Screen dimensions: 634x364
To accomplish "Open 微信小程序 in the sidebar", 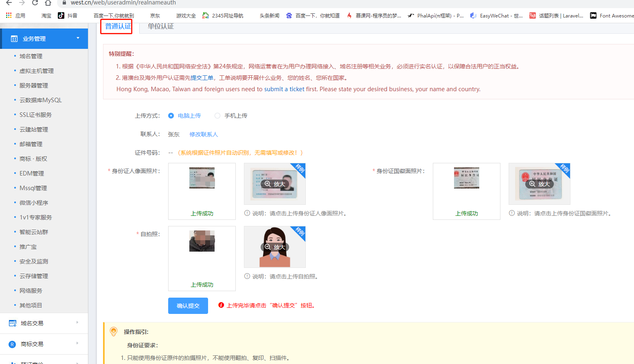I will [x=34, y=203].
